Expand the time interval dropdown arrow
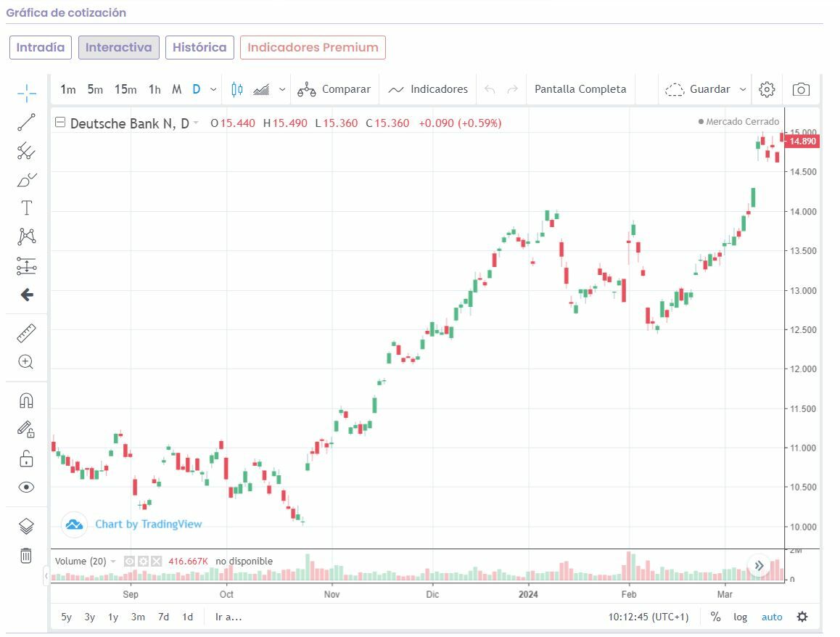 213,89
